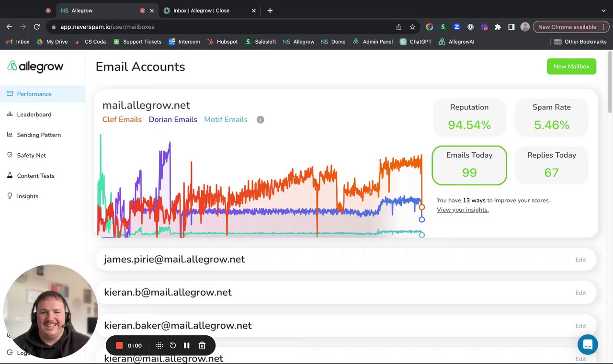
Task: Click kieran.baker@mail.allegrow.net mailbox row
Action: pyautogui.click(x=346, y=326)
